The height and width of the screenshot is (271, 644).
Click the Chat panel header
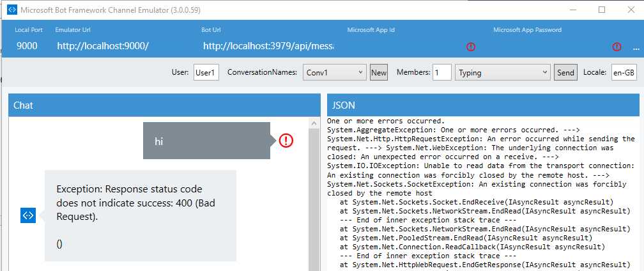(164, 105)
